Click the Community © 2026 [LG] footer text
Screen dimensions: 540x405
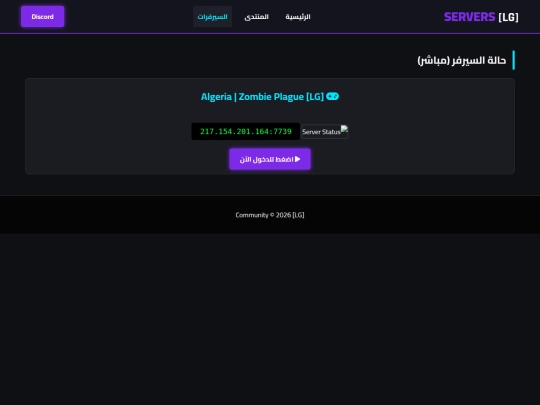(270, 215)
